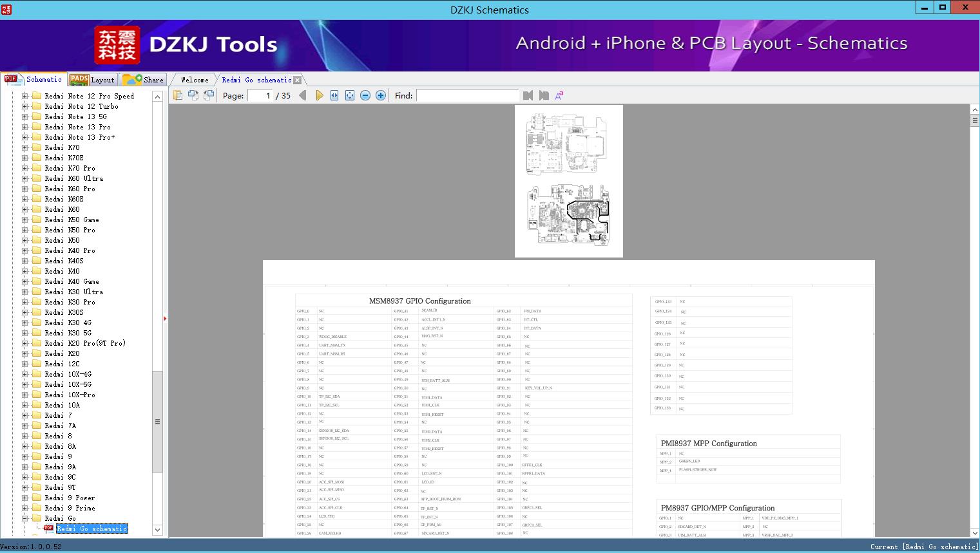Click inside the Find input field
This screenshot has width=980, height=553.
pyautogui.click(x=468, y=95)
